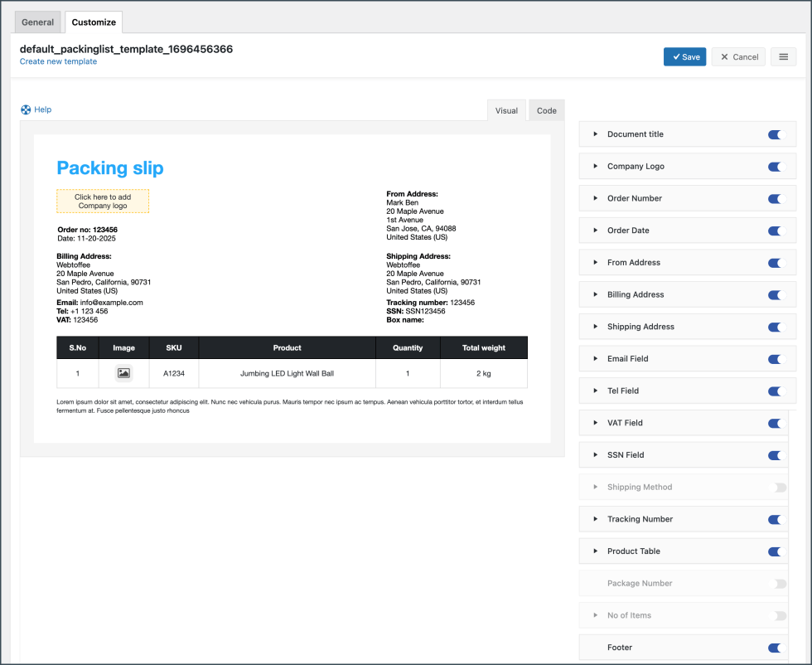Click the A1234 SKU cell

tap(174, 373)
